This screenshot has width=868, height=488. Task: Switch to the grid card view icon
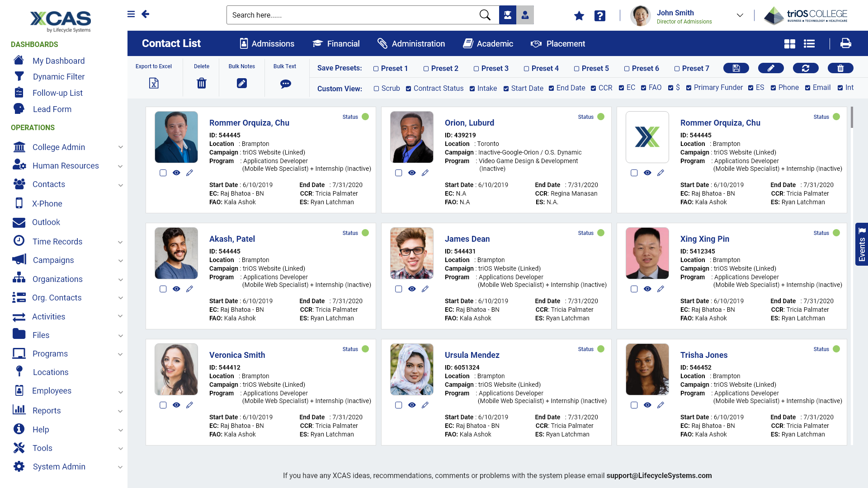point(789,44)
